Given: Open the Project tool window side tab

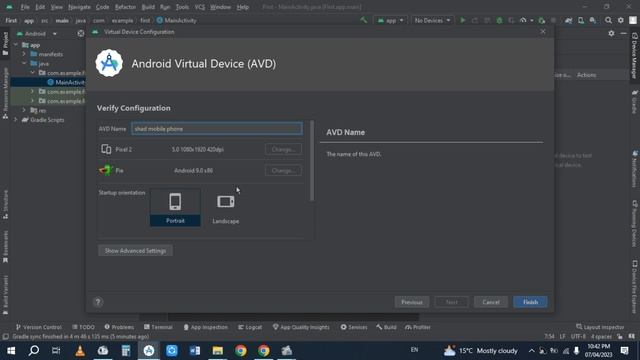Looking at the screenshot, I should click(x=5, y=43).
